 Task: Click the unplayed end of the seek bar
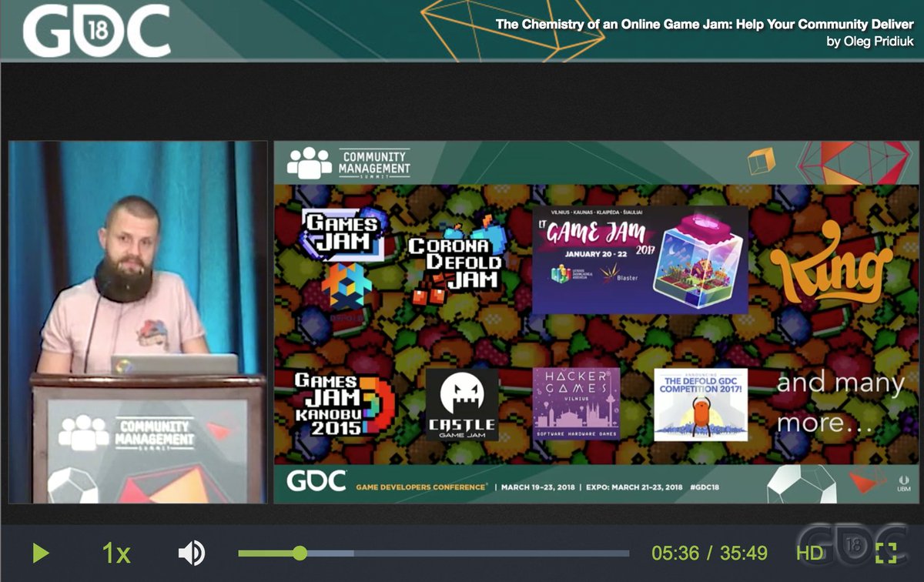coord(491,553)
